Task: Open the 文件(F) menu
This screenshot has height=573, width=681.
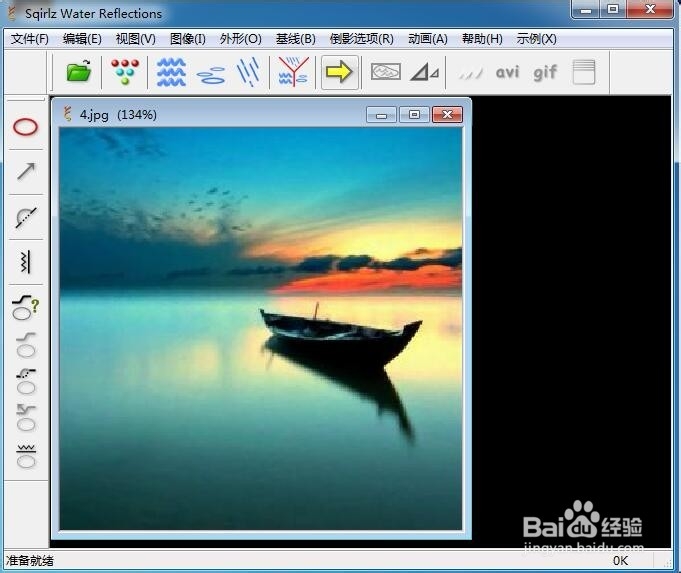Action: tap(30, 39)
